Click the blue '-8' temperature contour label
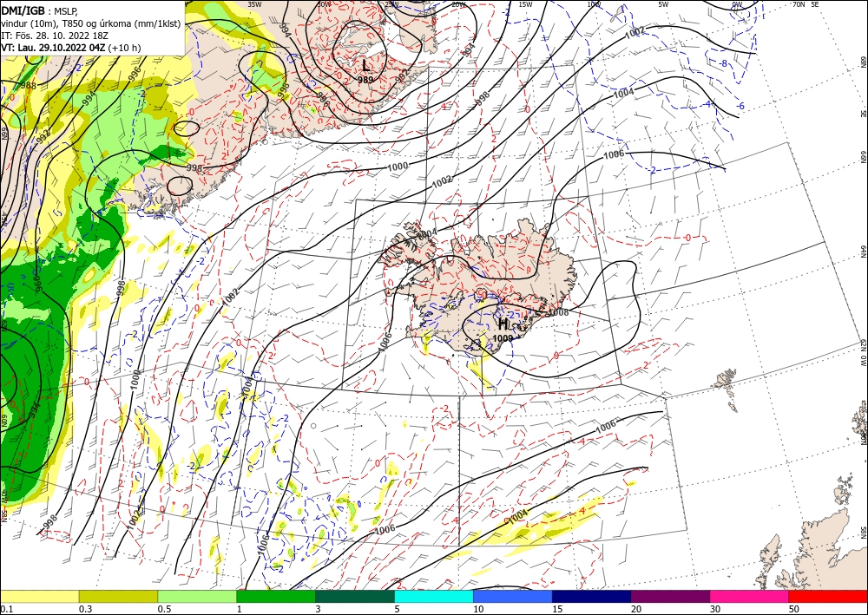Viewport: 868px width, 615px height. [724, 63]
